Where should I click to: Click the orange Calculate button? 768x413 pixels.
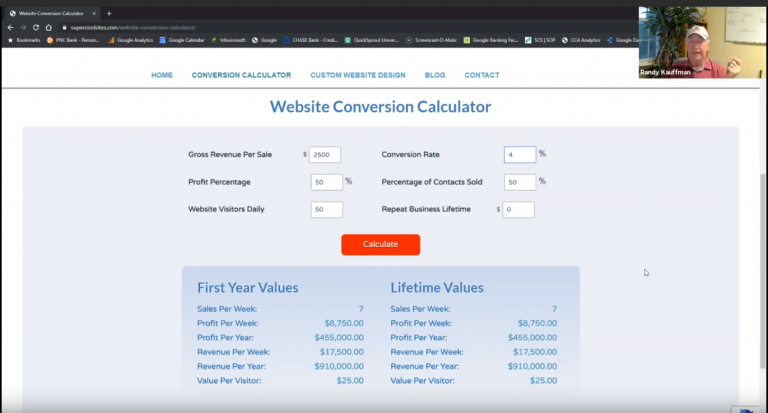coord(381,244)
